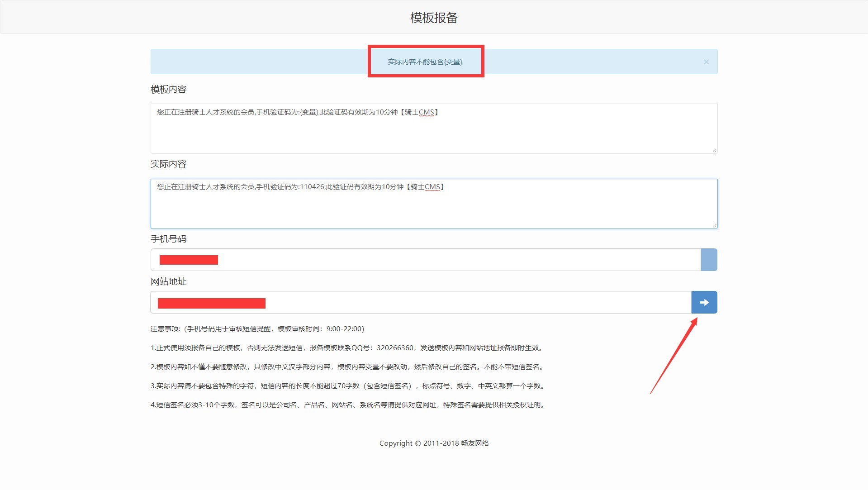
Task: Click the 实际内容 label
Action: 169,164
